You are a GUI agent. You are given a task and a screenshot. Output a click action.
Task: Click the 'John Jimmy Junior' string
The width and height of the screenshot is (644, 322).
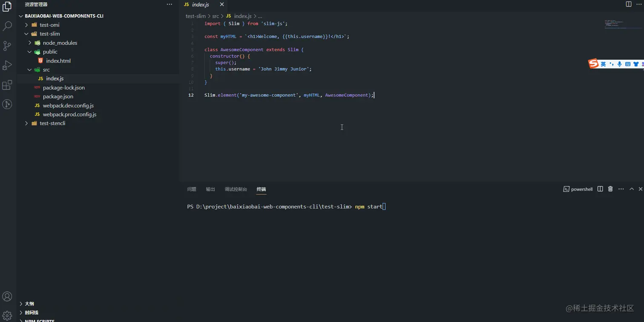click(x=284, y=69)
